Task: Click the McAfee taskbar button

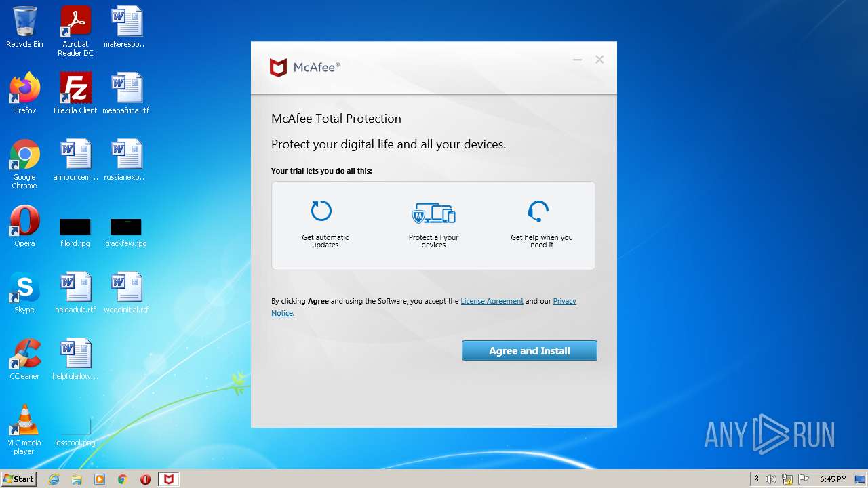Action: (x=169, y=479)
